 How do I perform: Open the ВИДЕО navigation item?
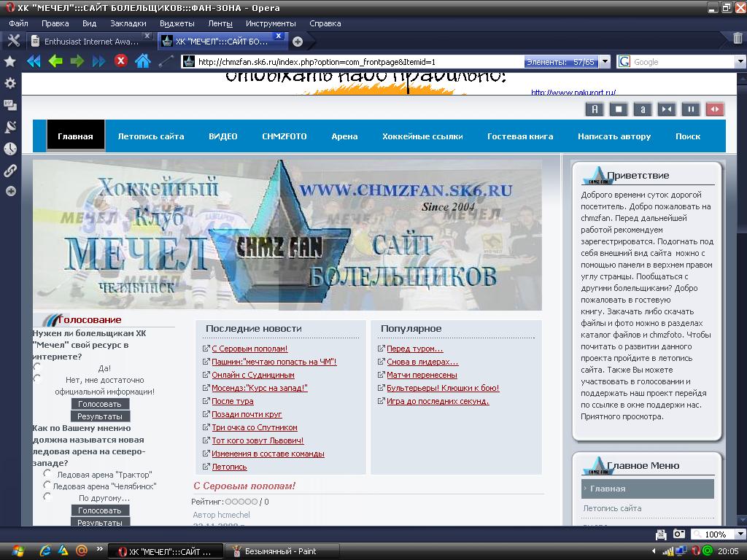click(x=223, y=136)
